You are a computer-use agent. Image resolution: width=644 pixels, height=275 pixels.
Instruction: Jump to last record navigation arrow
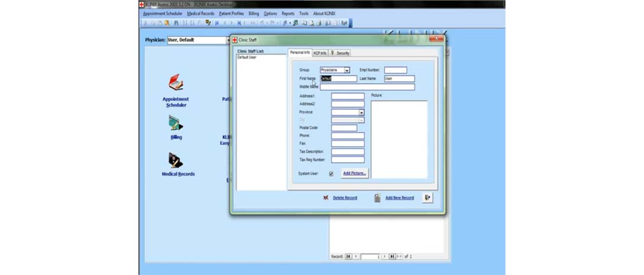(392, 256)
